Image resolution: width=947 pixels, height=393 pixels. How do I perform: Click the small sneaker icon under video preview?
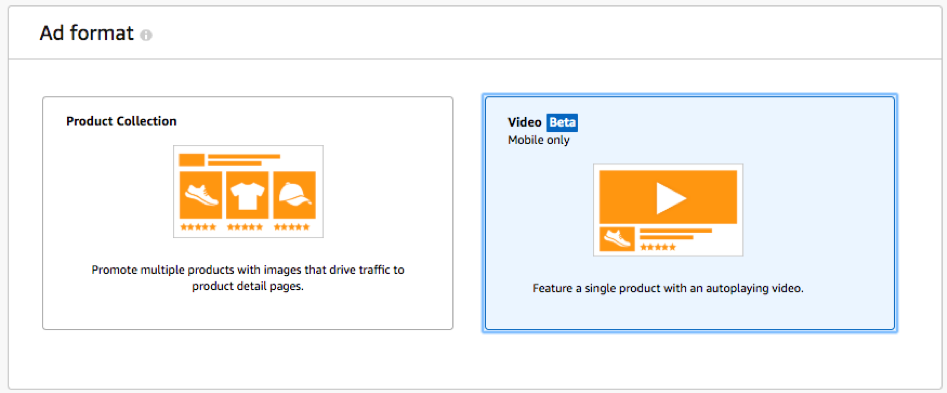[x=617, y=239]
